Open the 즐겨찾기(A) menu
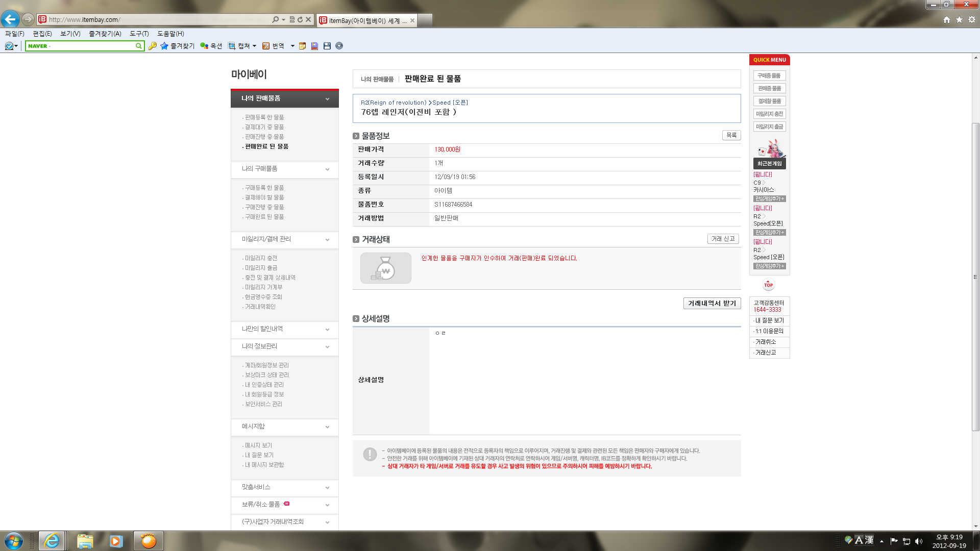 pyautogui.click(x=105, y=34)
